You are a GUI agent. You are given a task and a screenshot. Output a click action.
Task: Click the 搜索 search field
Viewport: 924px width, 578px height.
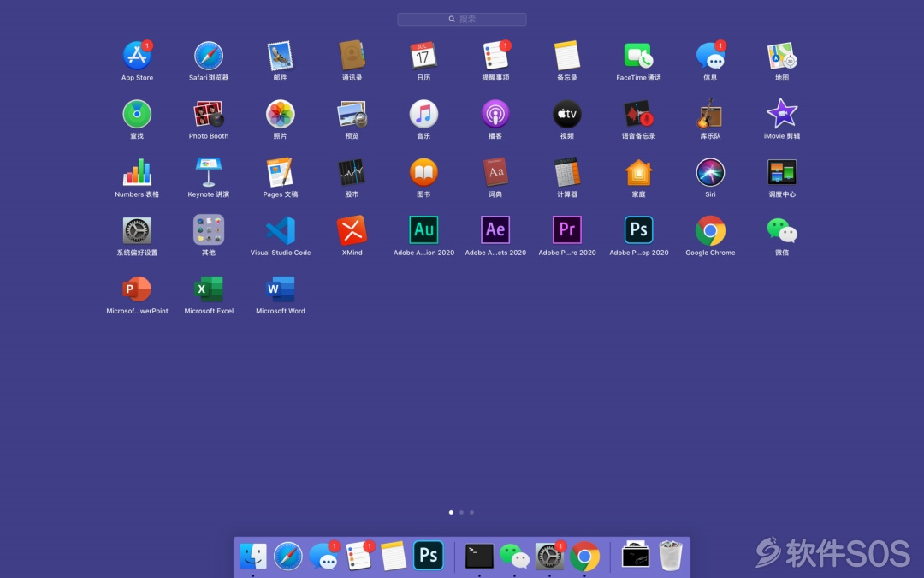(462, 19)
